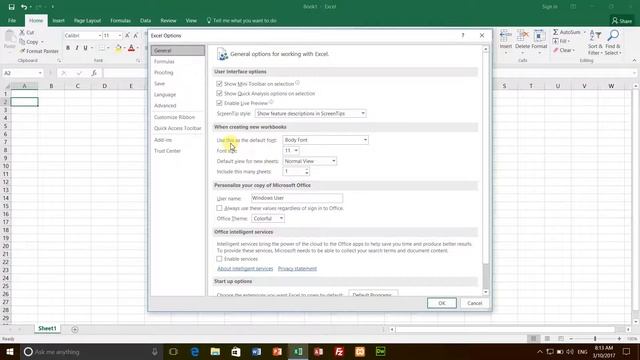Image resolution: width=640 pixels, height=360 pixels.
Task: Click the Insert cells icon in the ribbon
Action: (x=506, y=36)
